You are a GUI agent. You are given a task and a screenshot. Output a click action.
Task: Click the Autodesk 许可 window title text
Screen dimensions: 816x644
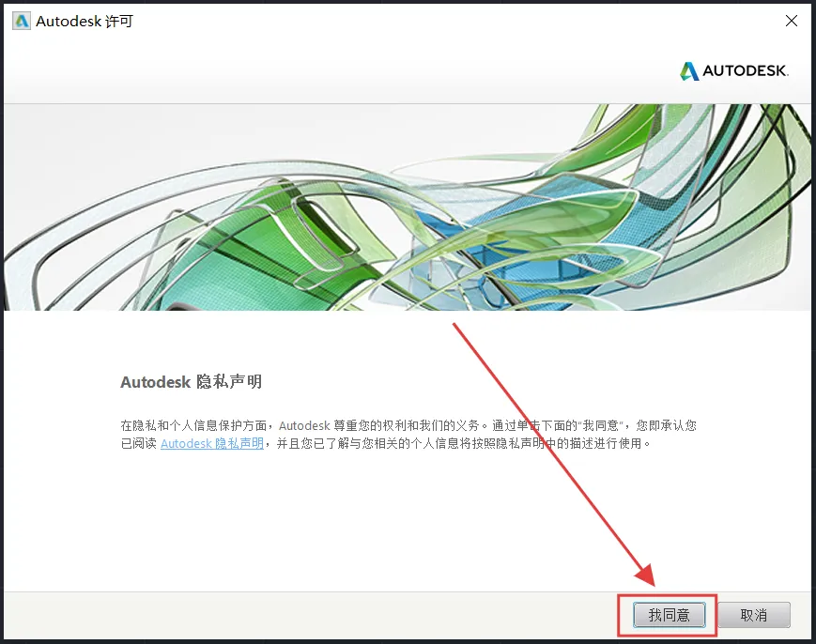tap(85, 22)
